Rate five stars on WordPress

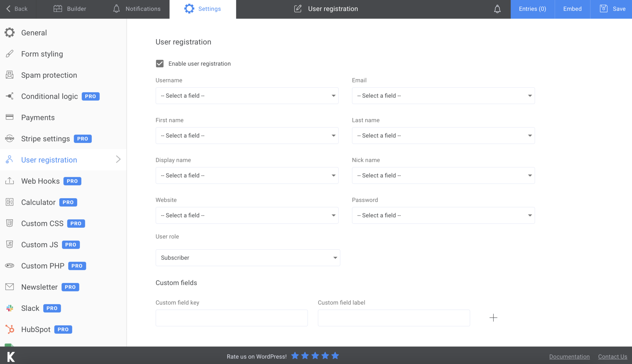[x=335, y=356]
